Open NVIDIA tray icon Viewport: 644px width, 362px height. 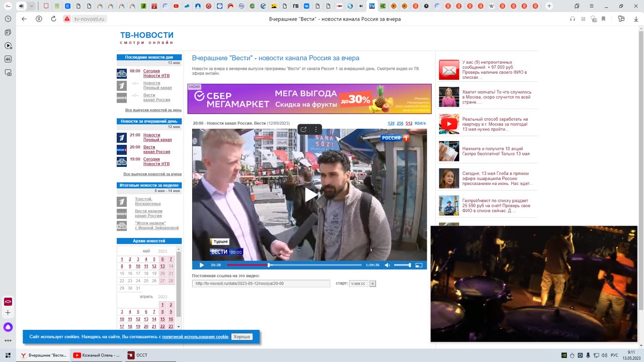click(x=564, y=355)
